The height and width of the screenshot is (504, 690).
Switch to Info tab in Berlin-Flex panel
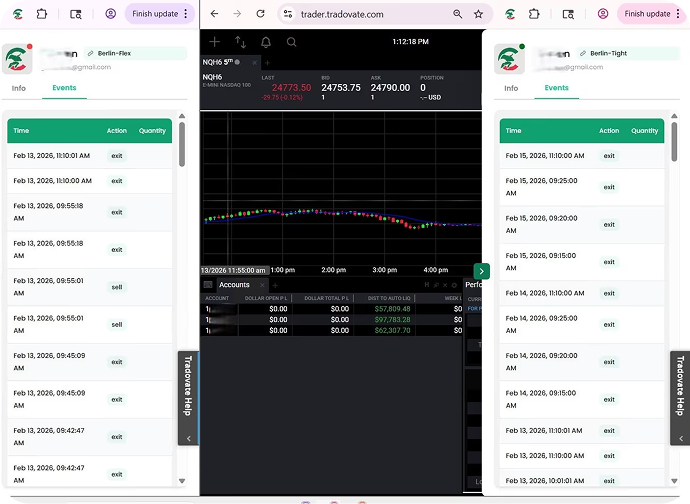click(x=18, y=88)
